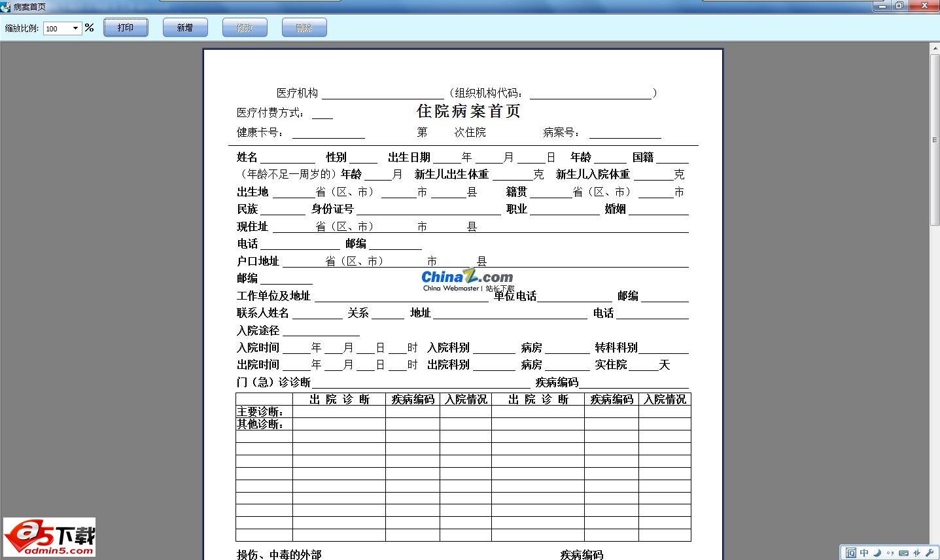Toggle Chinese/English input with the 中 icon

(x=863, y=552)
